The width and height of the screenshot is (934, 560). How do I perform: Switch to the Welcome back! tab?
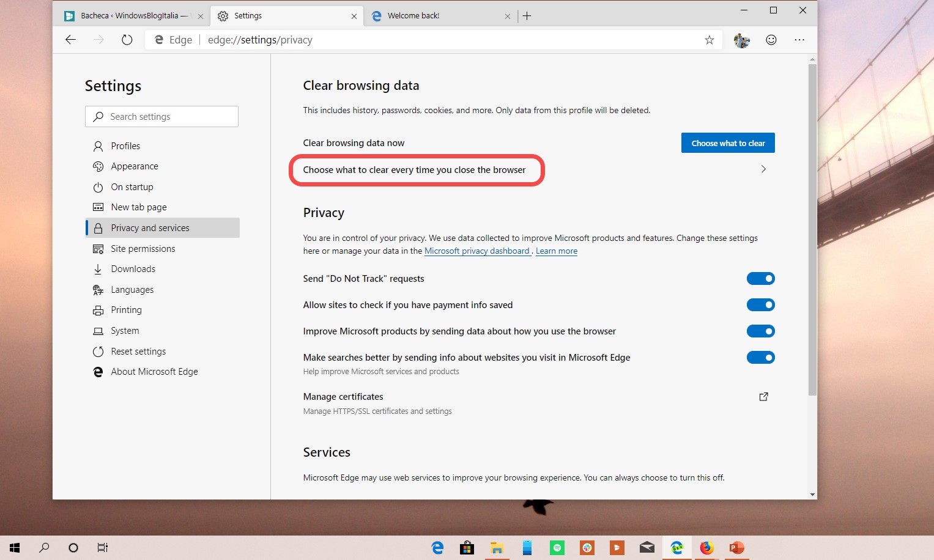[x=440, y=16]
